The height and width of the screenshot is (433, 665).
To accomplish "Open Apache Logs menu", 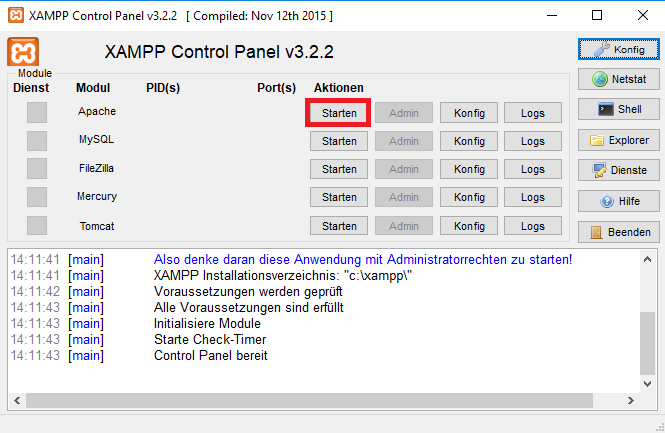I will click(x=533, y=113).
